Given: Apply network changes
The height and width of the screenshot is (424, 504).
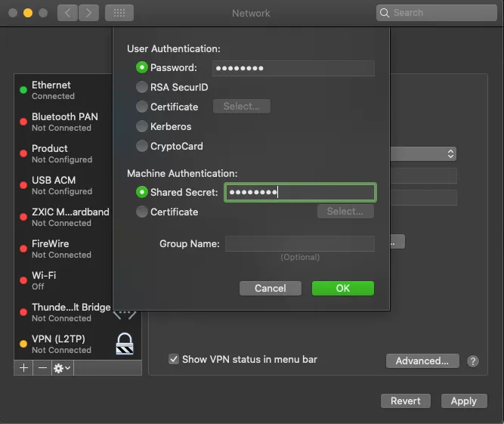Looking at the screenshot, I should pyautogui.click(x=464, y=401).
